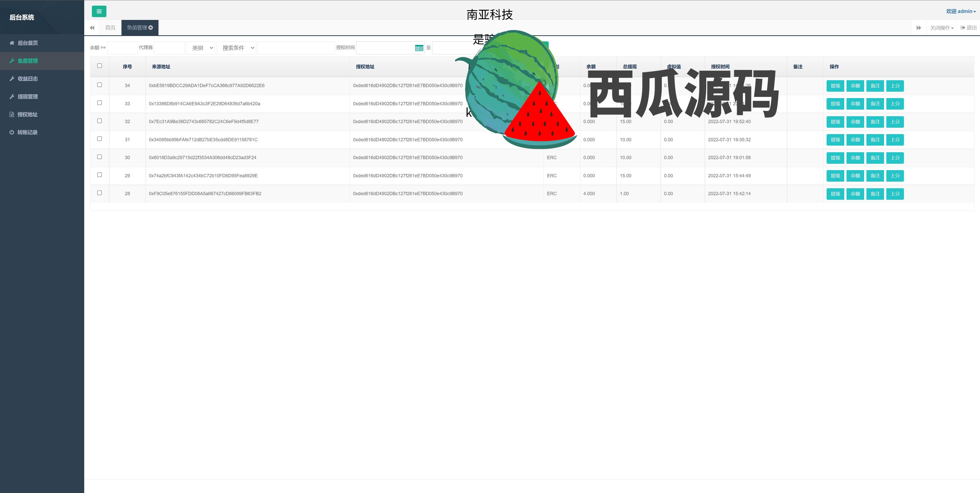
Task: Click 提现 button for row 29
Action: (836, 176)
